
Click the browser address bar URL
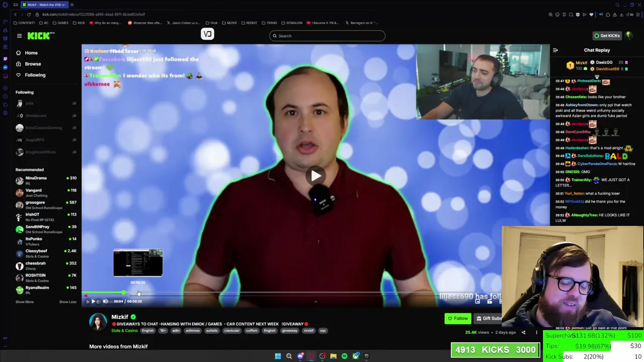(x=94, y=14)
